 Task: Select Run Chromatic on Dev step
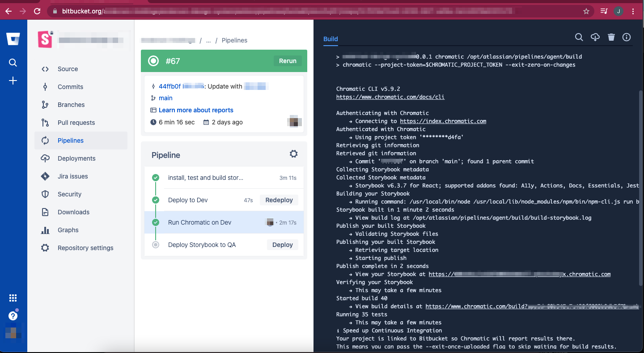224,222
